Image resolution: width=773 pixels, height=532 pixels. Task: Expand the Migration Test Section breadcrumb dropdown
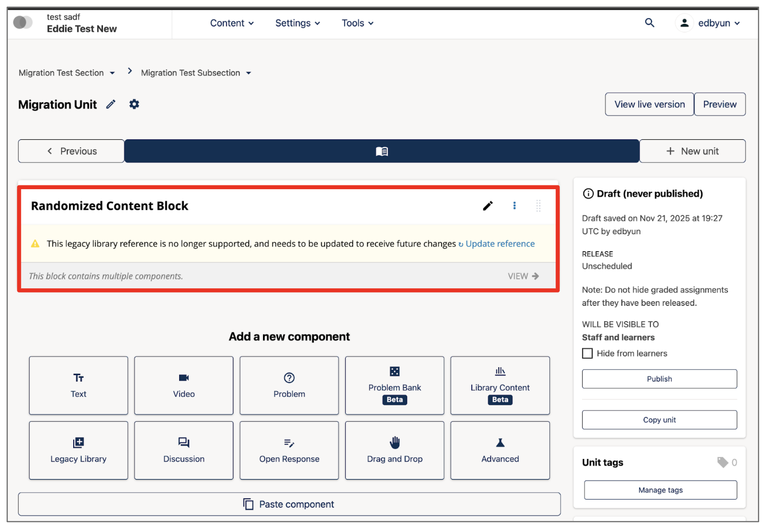point(112,73)
